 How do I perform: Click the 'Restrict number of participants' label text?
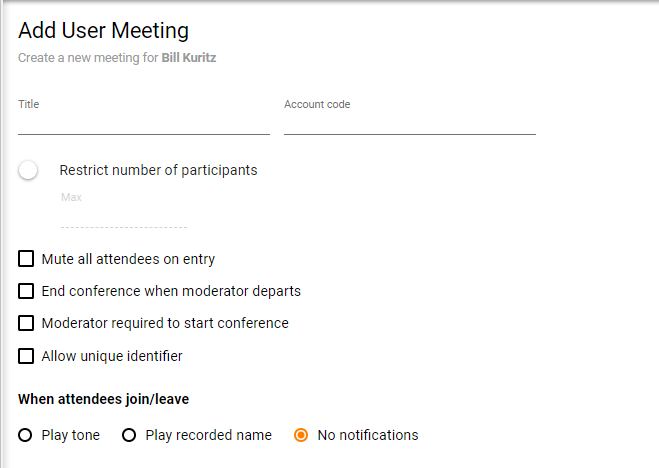158,170
